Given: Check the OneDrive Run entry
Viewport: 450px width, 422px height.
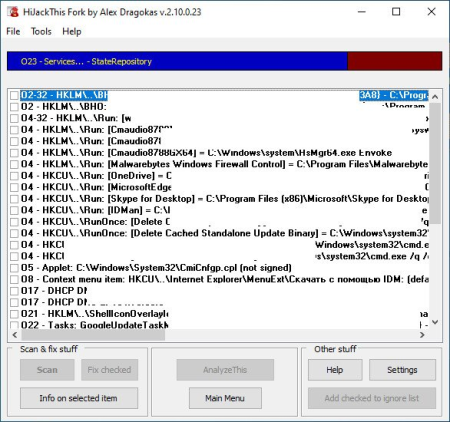Looking at the screenshot, I should (x=14, y=176).
